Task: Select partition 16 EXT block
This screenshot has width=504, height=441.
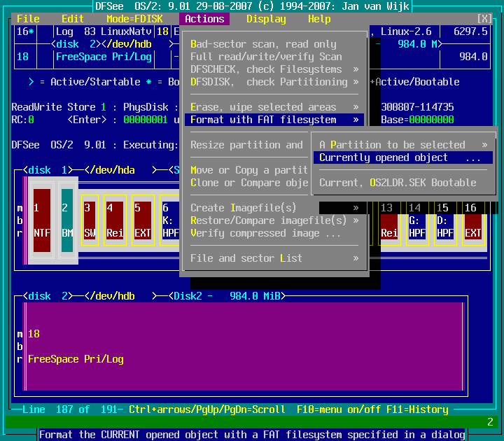Action: click(472, 220)
